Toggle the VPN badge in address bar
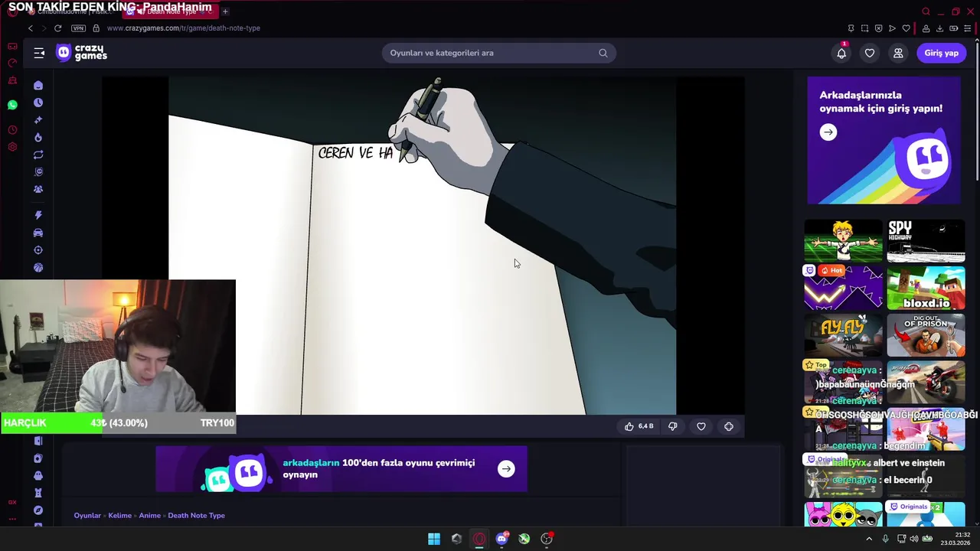 pyautogui.click(x=78, y=28)
